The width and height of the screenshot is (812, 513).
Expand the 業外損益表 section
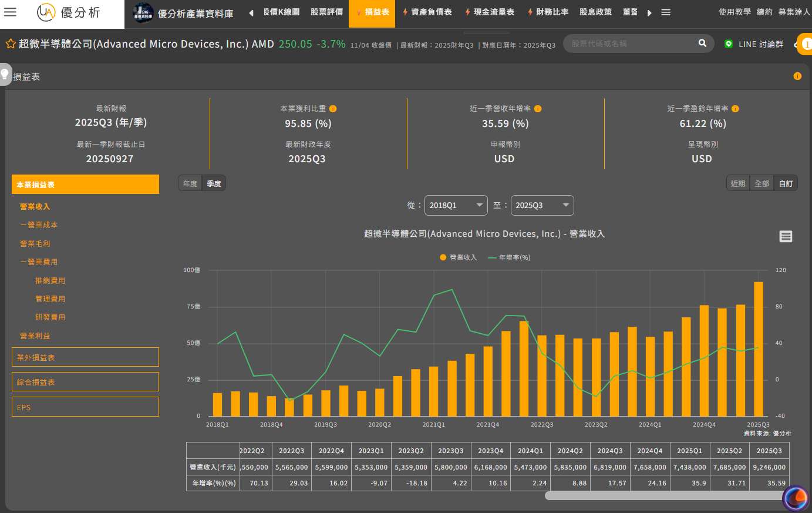tap(85, 357)
